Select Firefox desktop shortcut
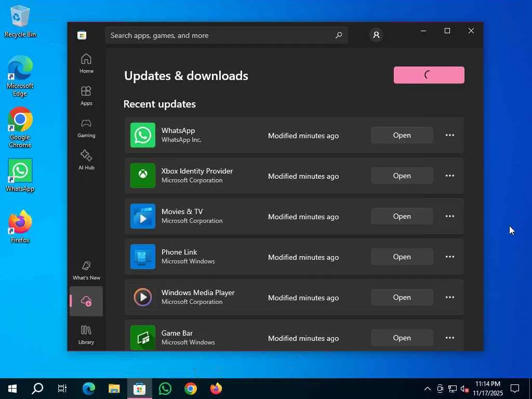Viewport: 532px width, 399px height. pyautogui.click(x=20, y=227)
